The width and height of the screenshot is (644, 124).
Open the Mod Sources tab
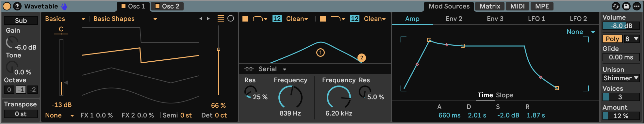click(x=449, y=6)
